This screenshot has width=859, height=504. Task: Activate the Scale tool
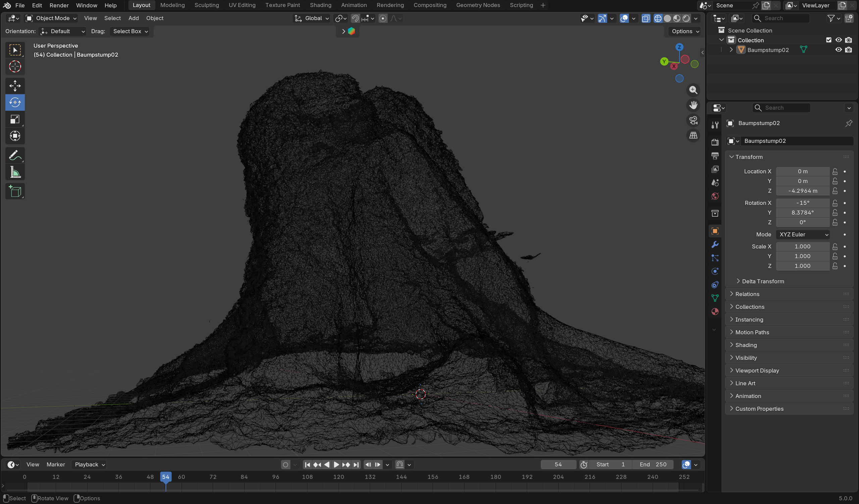tap(15, 119)
